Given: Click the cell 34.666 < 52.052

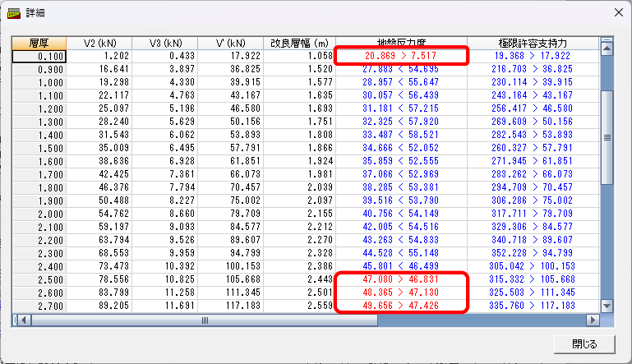Looking at the screenshot, I should coord(401,148).
